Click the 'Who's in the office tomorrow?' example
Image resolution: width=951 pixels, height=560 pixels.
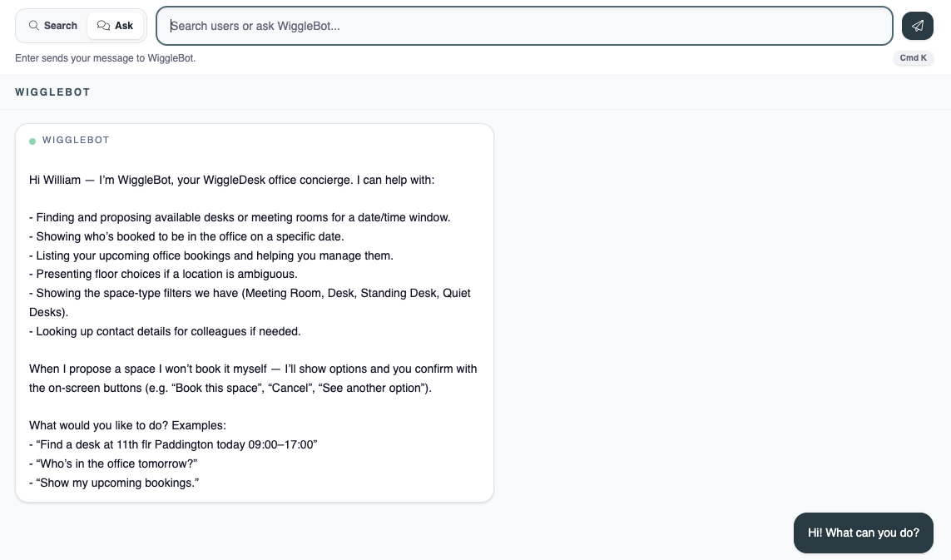click(113, 463)
